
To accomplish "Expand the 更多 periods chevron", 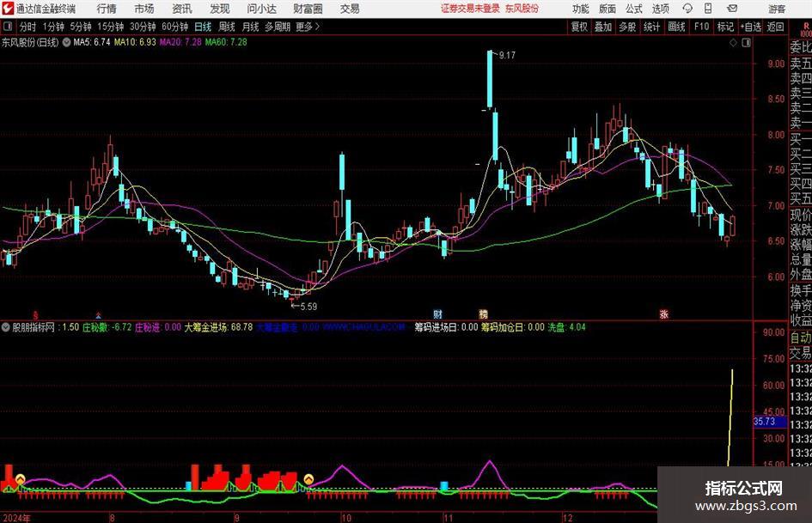I will point(317,27).
